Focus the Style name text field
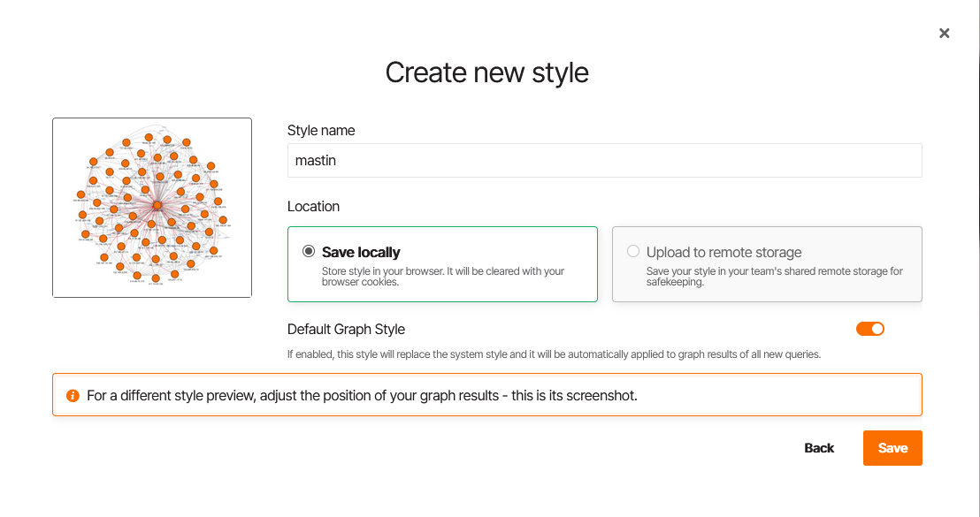The height and width of the screenshot is (517, 980). [604, 161]
